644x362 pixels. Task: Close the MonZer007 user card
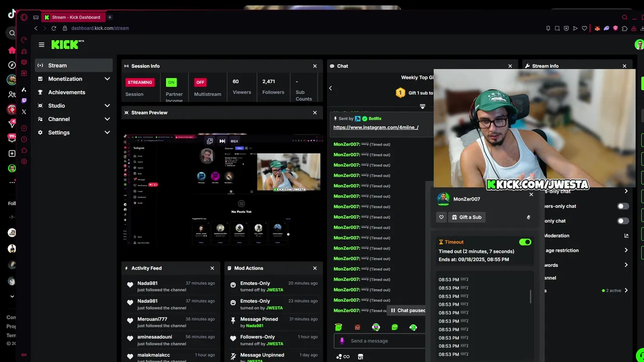point(531,194)
